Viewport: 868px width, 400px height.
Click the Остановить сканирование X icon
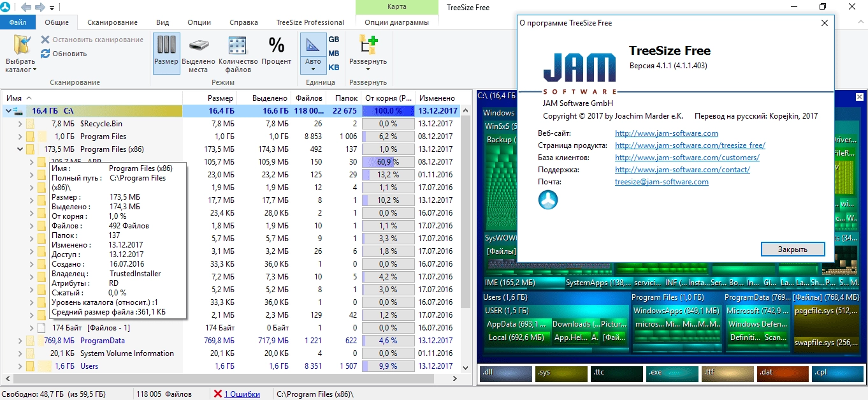coord(45,40)
